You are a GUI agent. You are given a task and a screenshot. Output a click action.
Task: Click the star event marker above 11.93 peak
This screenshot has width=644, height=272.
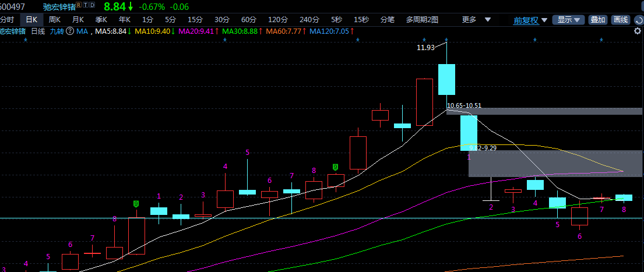(x=446, y=40)
